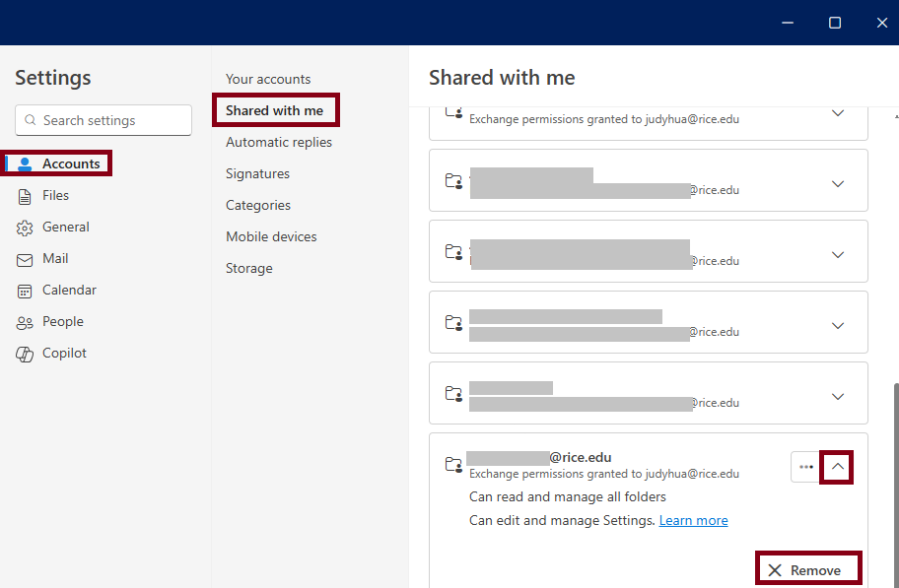
Task: Switch to Your accounts tab
Action: pyautogui.click(x=268, y=79)
